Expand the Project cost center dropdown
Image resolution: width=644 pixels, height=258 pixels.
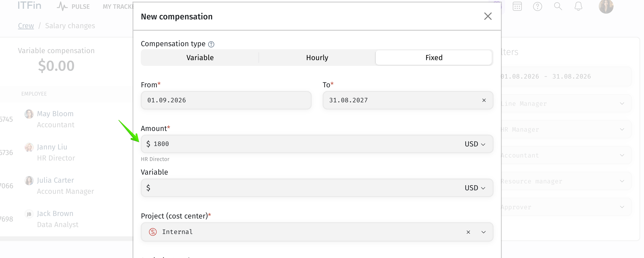point(484,232)
